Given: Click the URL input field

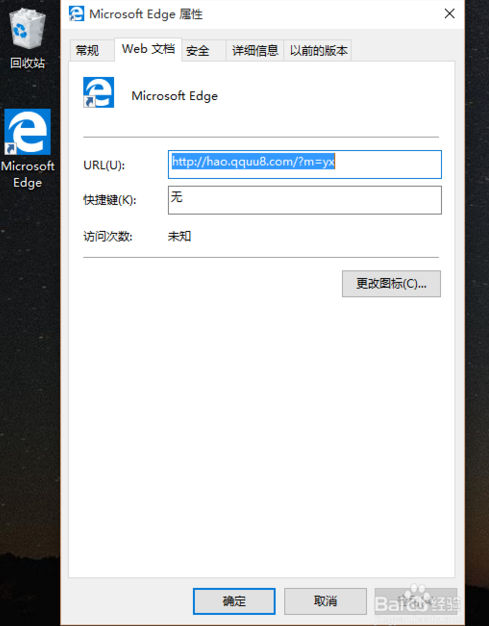Looking at the screenshot, I should click(x=305, y=164).
